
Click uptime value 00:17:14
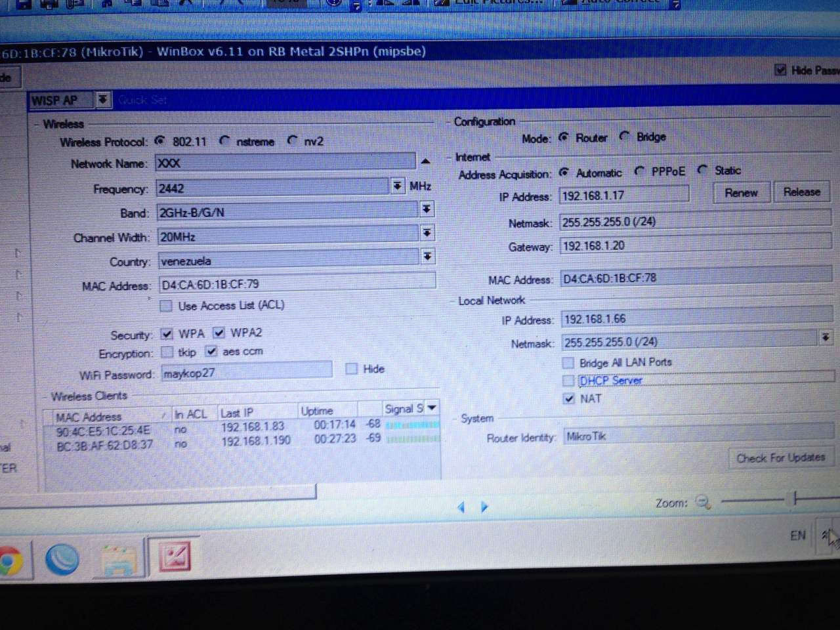[335, 425]
